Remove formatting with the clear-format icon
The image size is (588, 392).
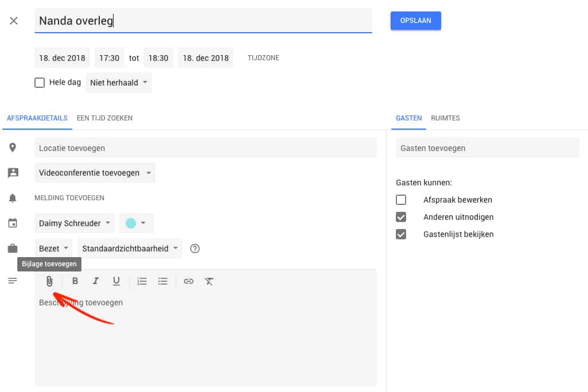pyautogui.click(x=209, y=281)
